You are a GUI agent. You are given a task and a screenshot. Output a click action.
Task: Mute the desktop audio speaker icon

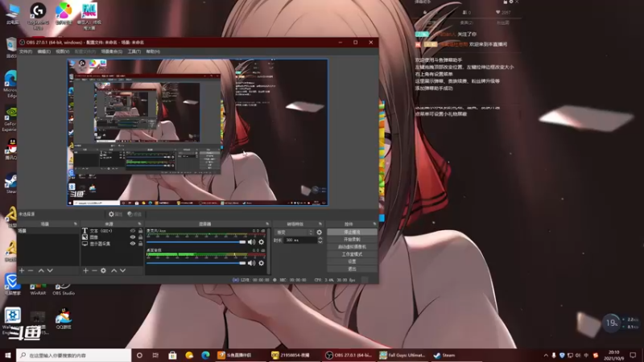251,263
